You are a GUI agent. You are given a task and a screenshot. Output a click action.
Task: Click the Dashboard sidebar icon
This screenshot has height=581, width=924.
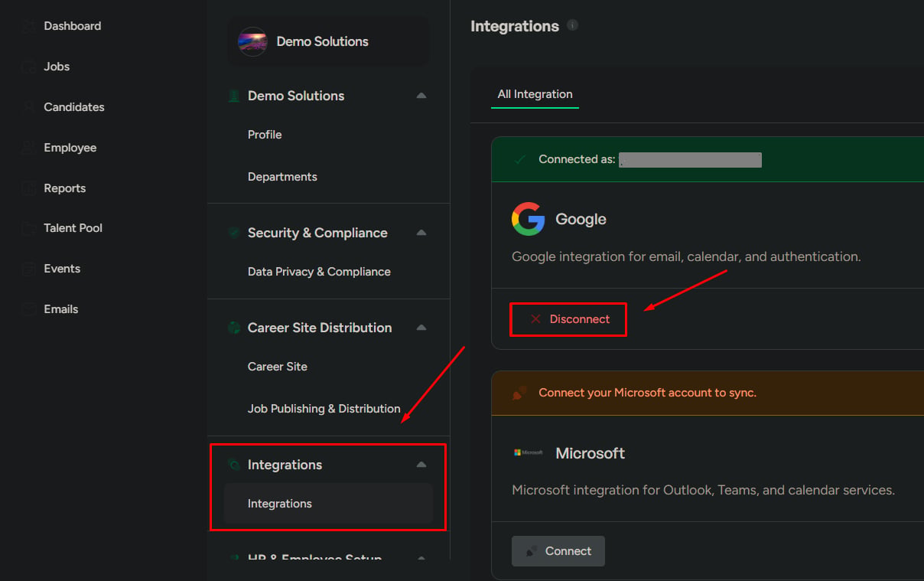pyautogui.click(x=28, y=26)
